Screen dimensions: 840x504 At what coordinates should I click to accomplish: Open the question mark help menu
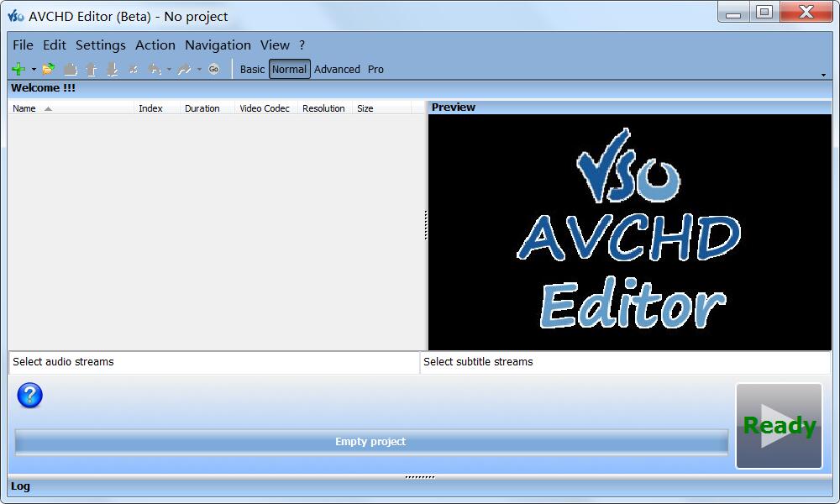(302, 45)
